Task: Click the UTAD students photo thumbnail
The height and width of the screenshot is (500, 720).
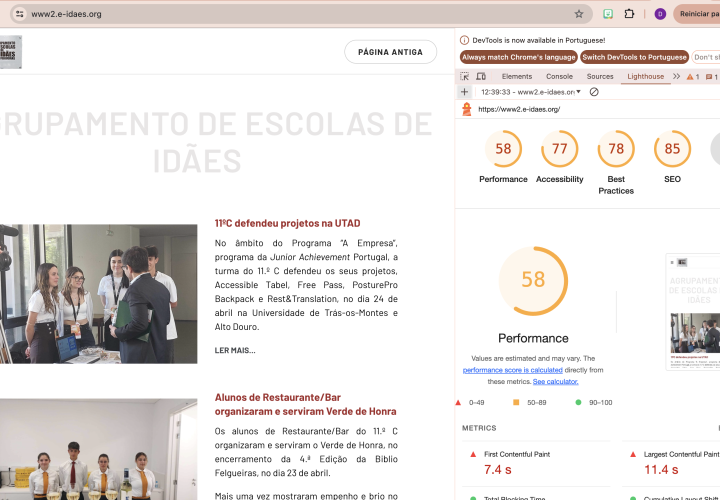Action: (x=99, y=294)
